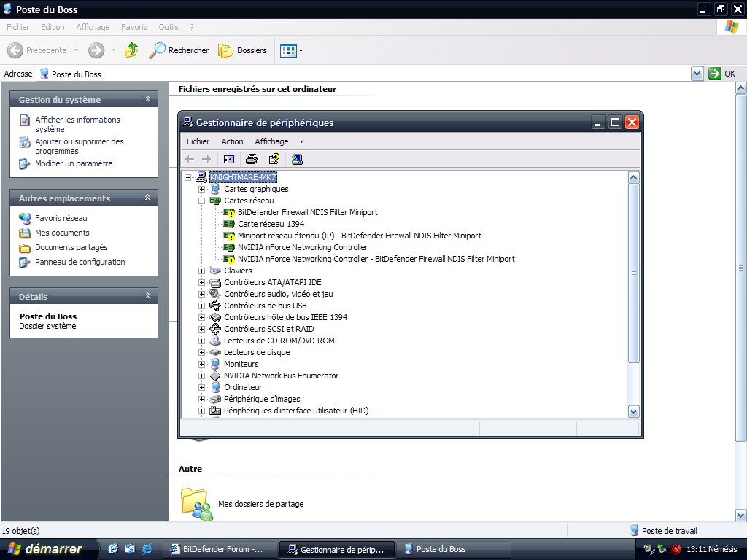Expand Lecteurs de CD-ROM/DVD-ROM category

tap(201, 341)
